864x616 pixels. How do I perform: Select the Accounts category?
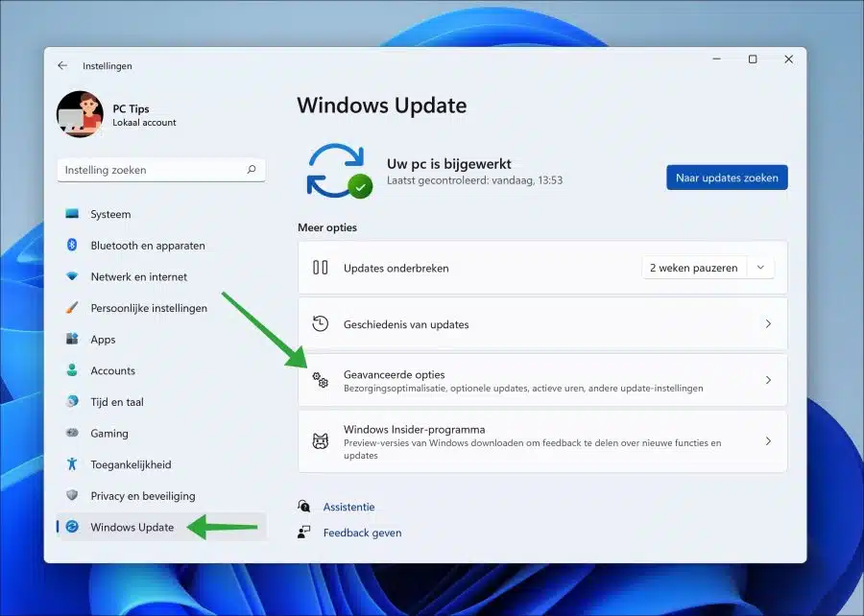tap(161, 371)
